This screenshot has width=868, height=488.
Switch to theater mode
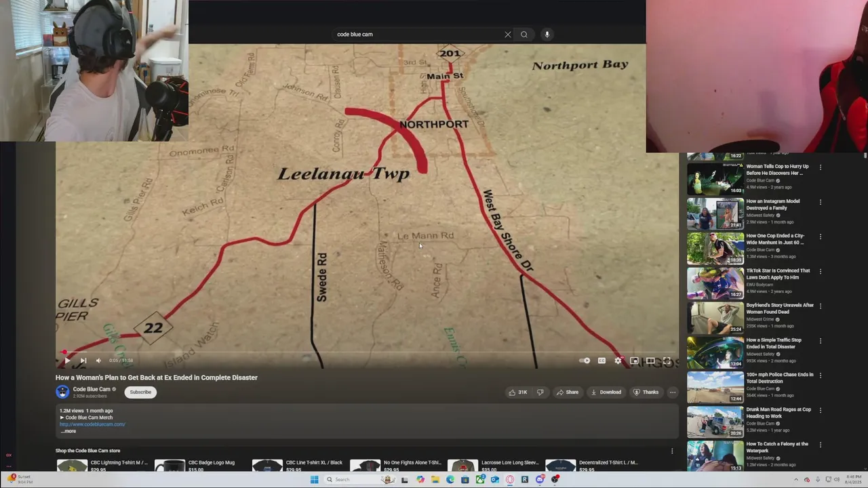point(650,361)
